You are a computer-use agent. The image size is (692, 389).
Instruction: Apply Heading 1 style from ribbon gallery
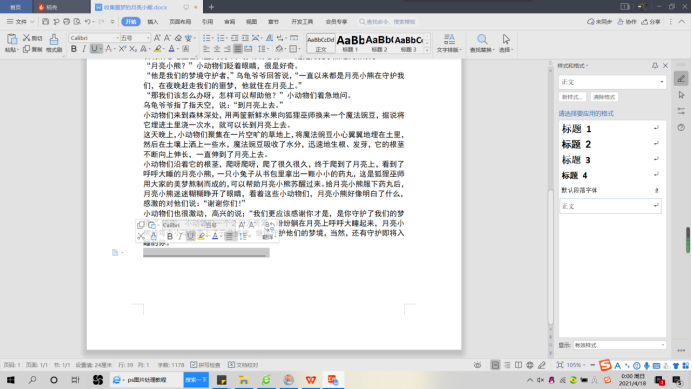pyautogui.click(x=350, y=43)
